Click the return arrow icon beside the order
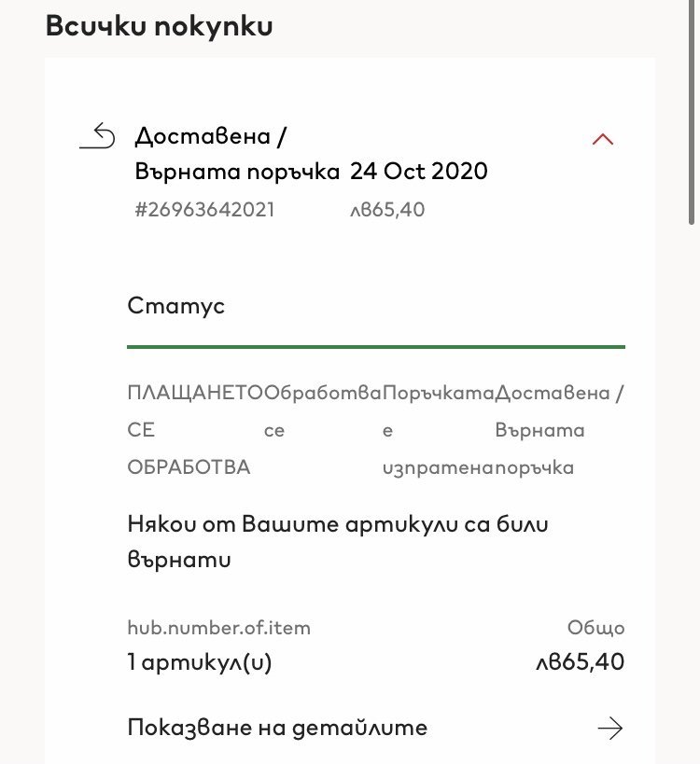Screen dimensions: 700x764 [x=97, y=138]
